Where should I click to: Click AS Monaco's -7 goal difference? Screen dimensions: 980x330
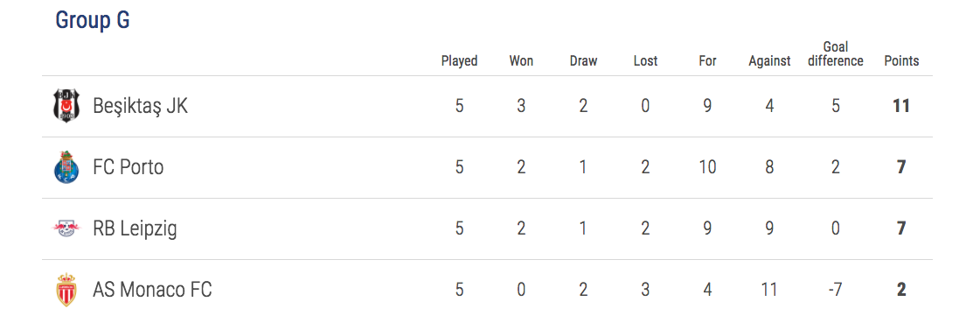836,290
